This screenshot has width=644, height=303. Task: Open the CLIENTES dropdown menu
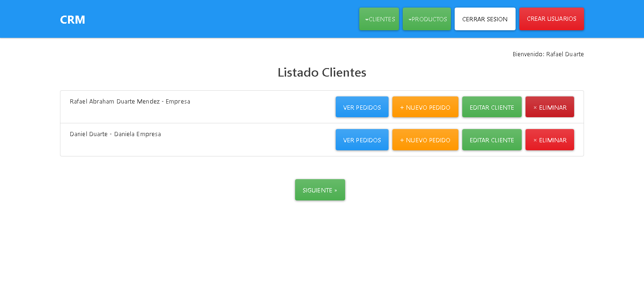point(379,19)
